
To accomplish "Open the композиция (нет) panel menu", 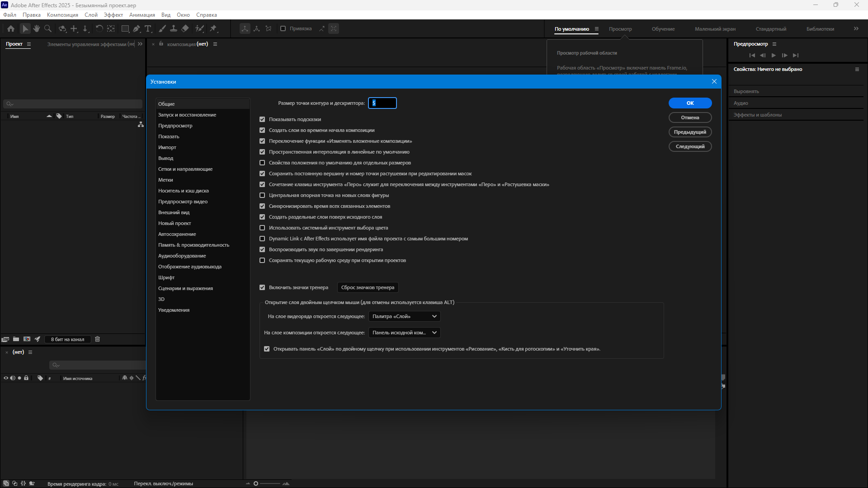I will pyautogui.click(x=215, y=44).
